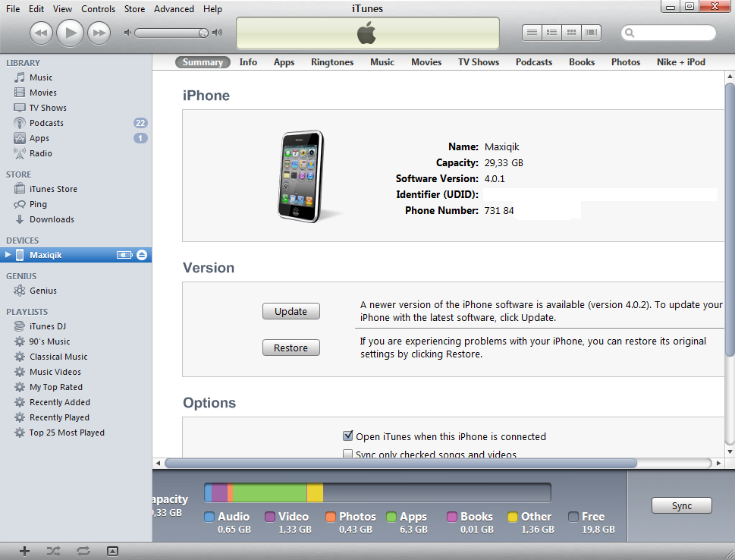Screen dimensions: 735x560
Task: Create a new playlist with the plus icon
Action: point(24,551)
